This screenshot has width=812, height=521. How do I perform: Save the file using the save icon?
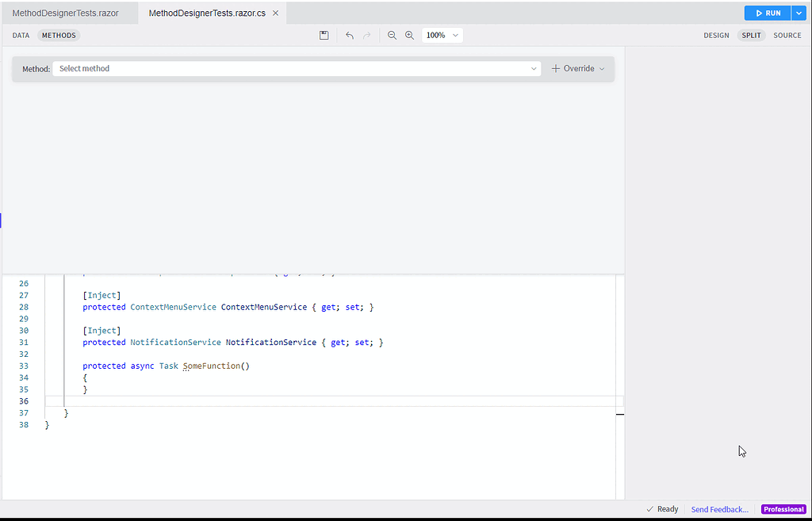324,35
